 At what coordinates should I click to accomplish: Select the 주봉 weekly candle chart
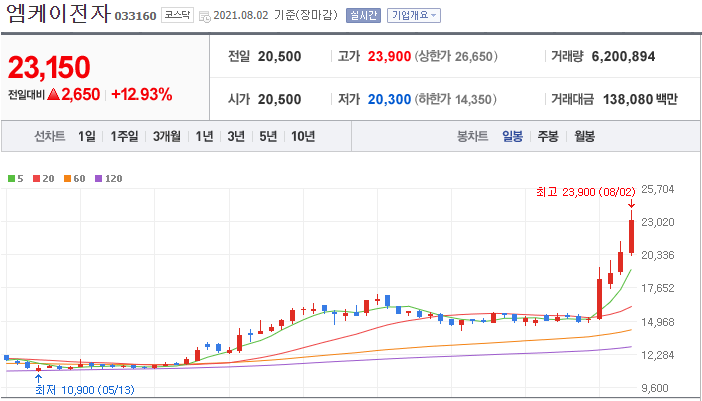pos(548,137)
